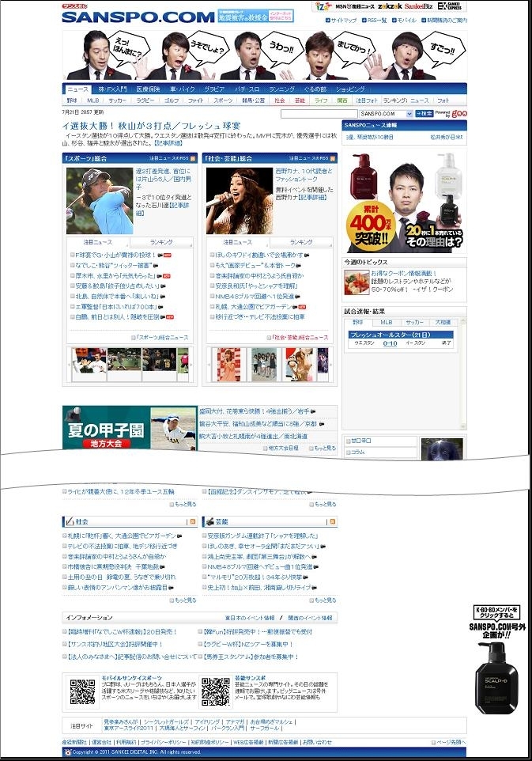The height and width of the screenshot is (761, 532).
Task: Switch 社会・芸能 panel to ランキング tab
Action: point(301,242)
